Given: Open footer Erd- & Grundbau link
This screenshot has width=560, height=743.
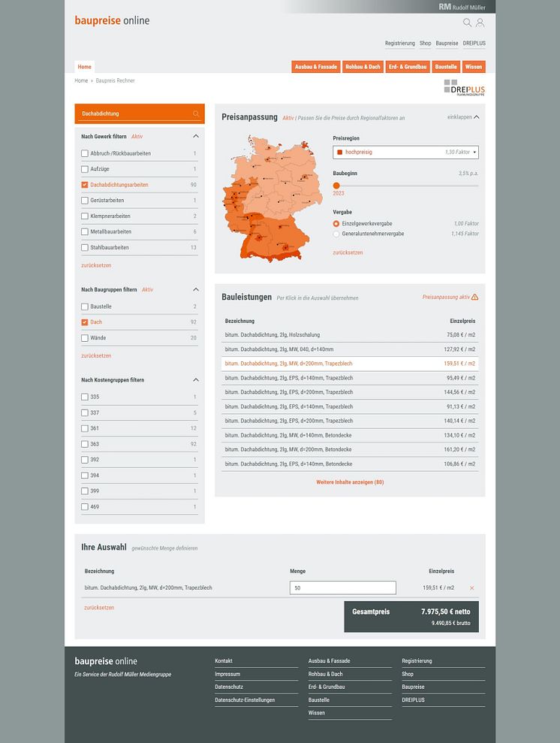Looking at the screenshot, I should (326, 687).
